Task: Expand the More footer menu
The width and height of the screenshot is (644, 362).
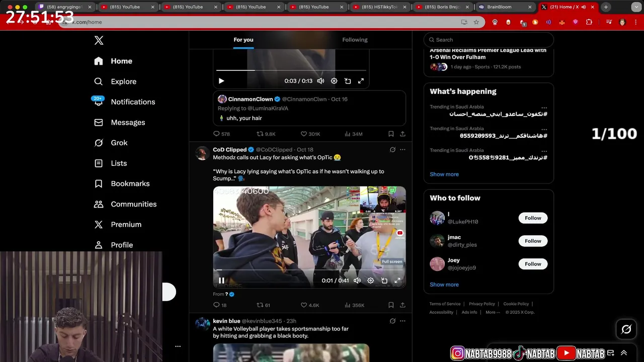Action: [493, 312]
